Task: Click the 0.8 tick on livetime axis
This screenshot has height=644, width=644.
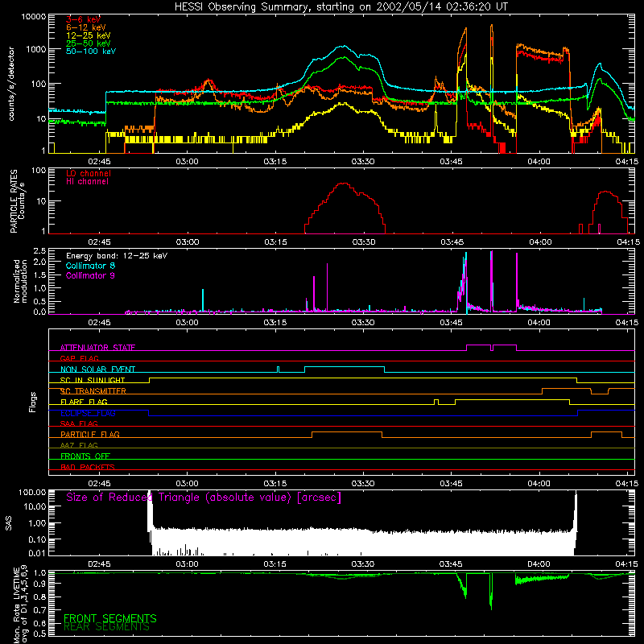Action: pos(39,597)
